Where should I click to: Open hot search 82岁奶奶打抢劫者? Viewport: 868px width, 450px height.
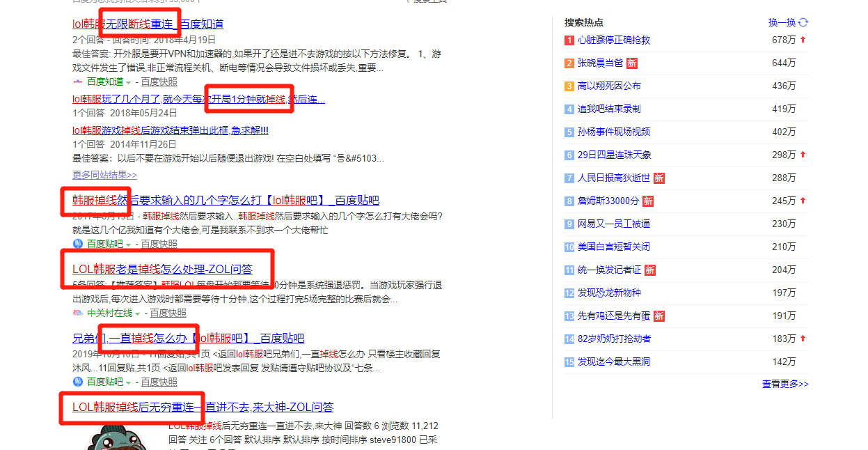pyautogui.click(x=614, y=339)
